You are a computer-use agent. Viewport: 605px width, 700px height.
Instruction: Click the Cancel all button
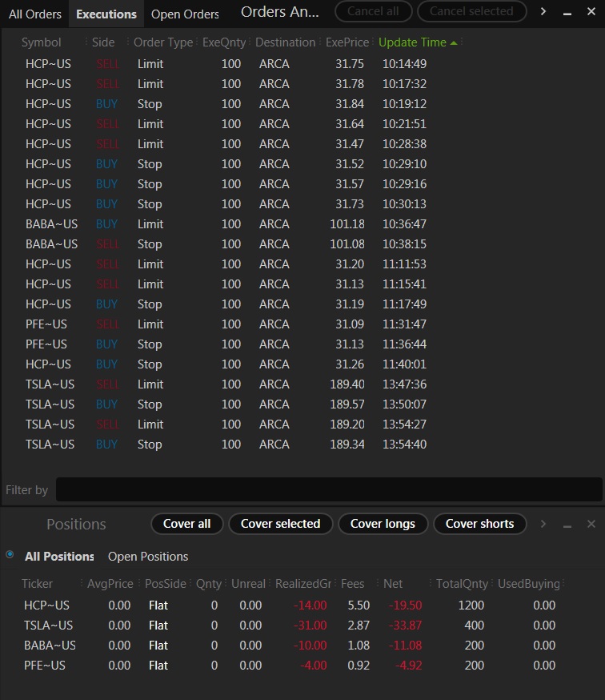pyautogui.click(x=373, y=11)
